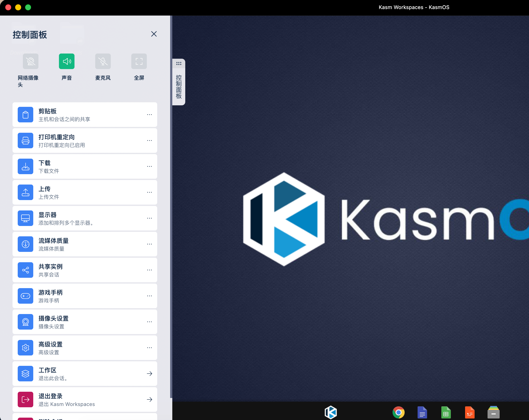
Task: Open the 工作区 exit session item
Action: pos(85,374)
